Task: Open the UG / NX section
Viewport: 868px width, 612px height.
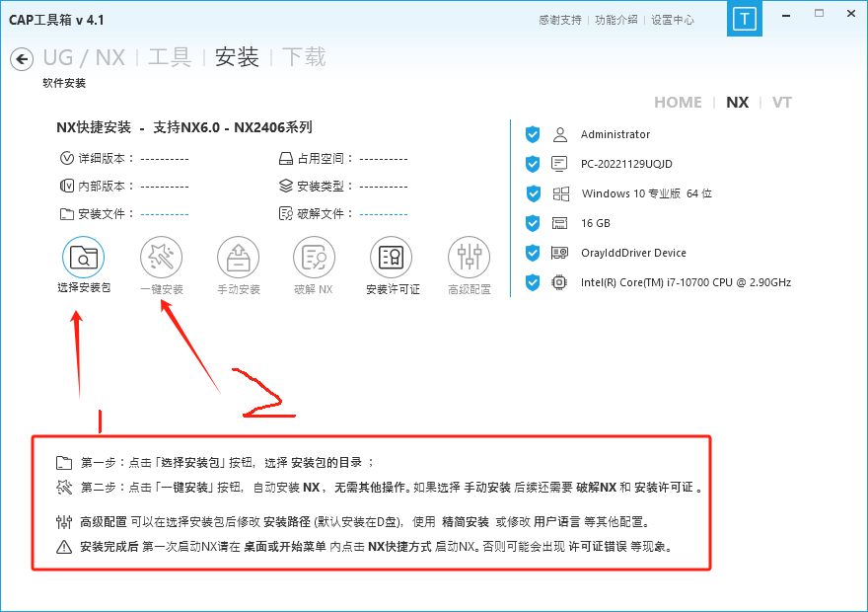Action: [84, 57]
